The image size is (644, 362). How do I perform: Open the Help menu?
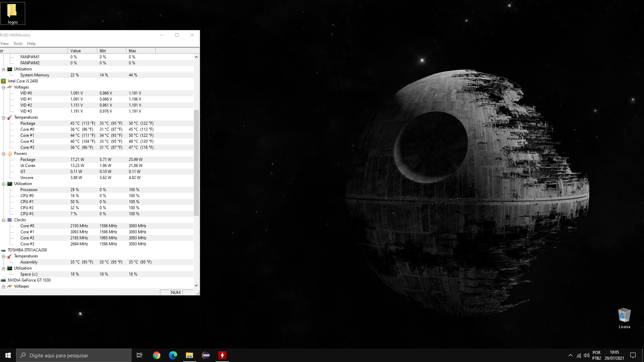(x=31, y=44)
